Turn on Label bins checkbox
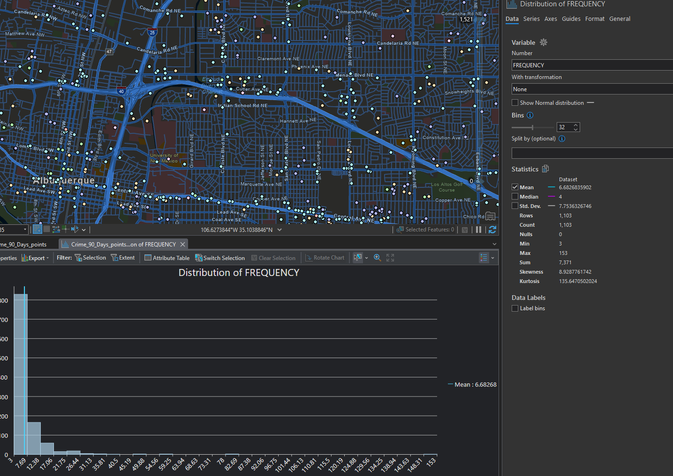673x476 pixels. click(515, 308)
